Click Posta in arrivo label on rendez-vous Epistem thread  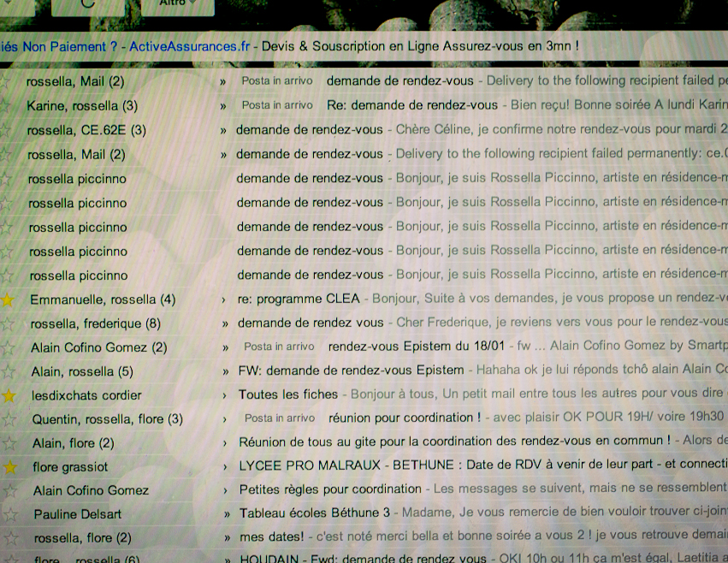coord(279,347)
